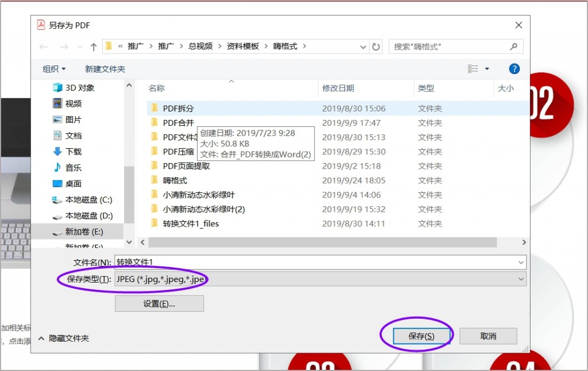
Task: Click horizontal scrollbar left arrow
Action: 142,242
